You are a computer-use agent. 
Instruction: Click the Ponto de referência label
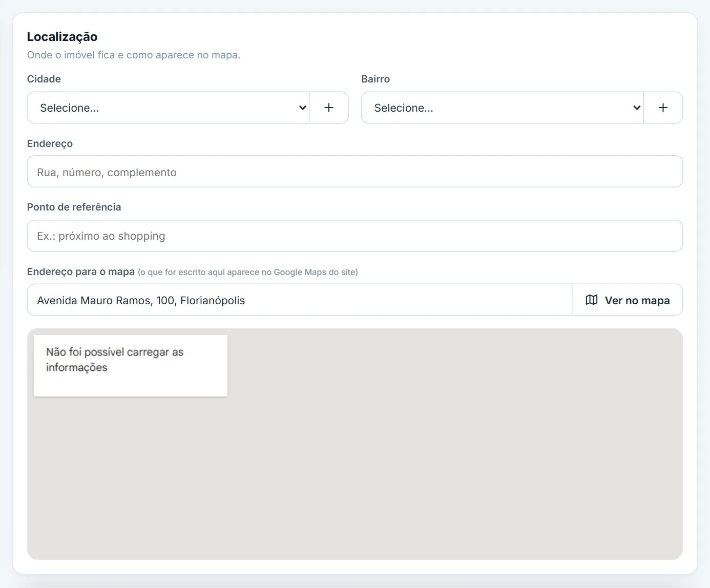click(x=74, y=207)
